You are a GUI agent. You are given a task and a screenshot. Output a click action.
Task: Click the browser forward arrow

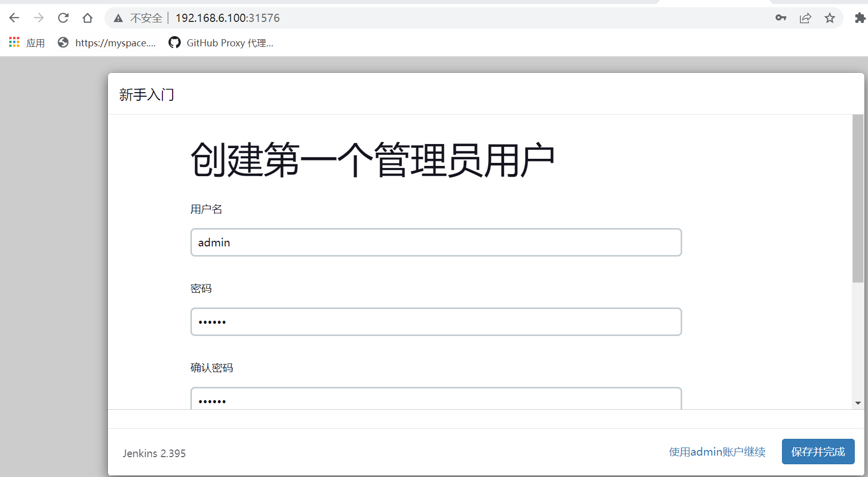pyautogui.click(x=39, y=18)
